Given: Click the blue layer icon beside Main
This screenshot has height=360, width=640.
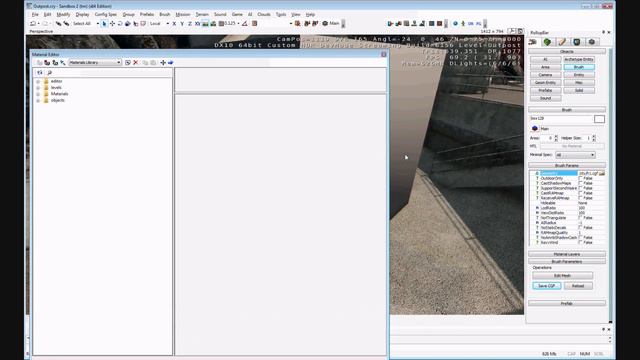Looking at the screenshot, I should click(x=535, y=129).
